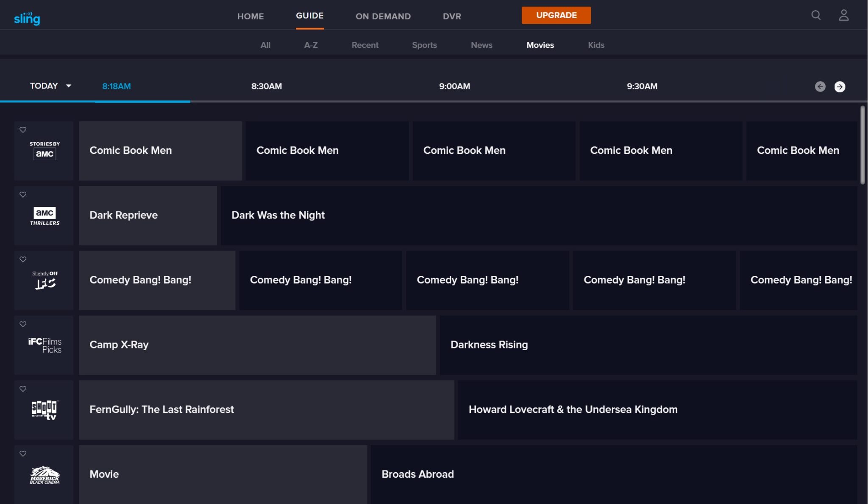Open FernGully: The Last Rainforest listing
The image size is (868, 504).
(267, 410)
